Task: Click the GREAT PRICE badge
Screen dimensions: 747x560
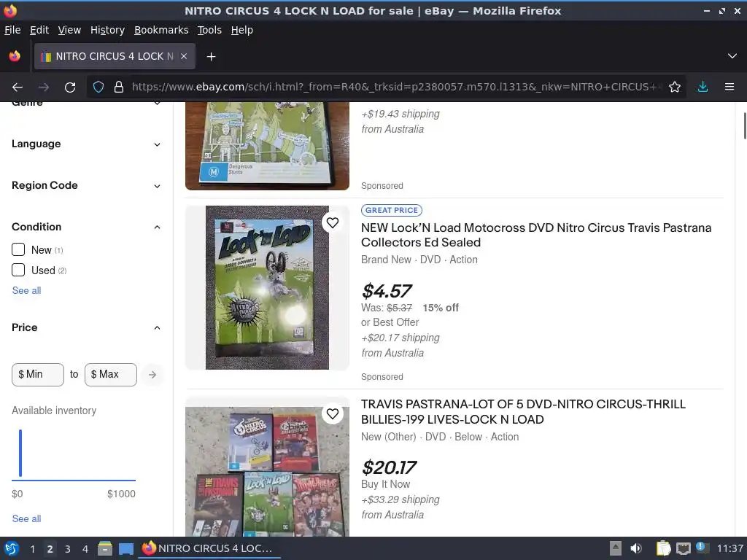Action: pos(392,210)
